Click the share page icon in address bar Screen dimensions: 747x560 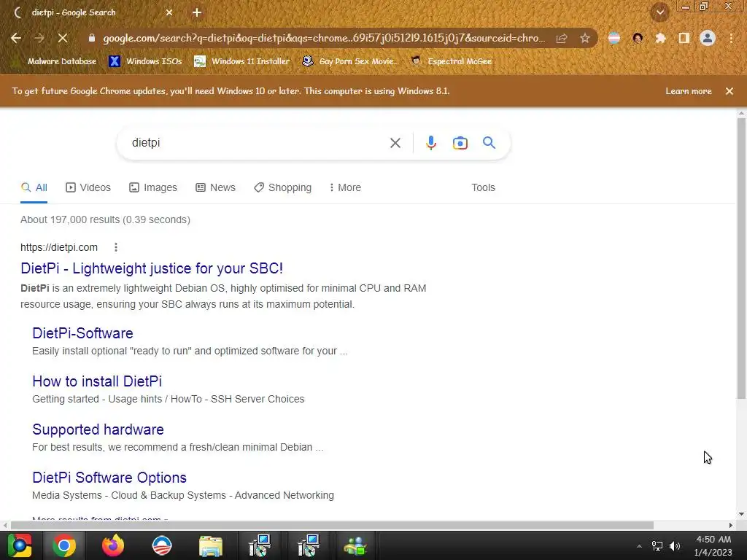pos(562,39)
